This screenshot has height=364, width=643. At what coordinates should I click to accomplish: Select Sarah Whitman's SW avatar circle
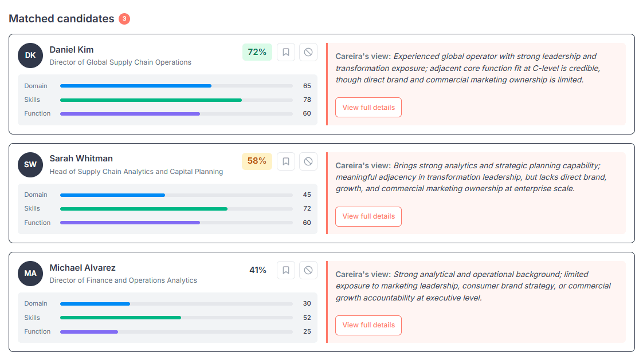click(30, 164)
